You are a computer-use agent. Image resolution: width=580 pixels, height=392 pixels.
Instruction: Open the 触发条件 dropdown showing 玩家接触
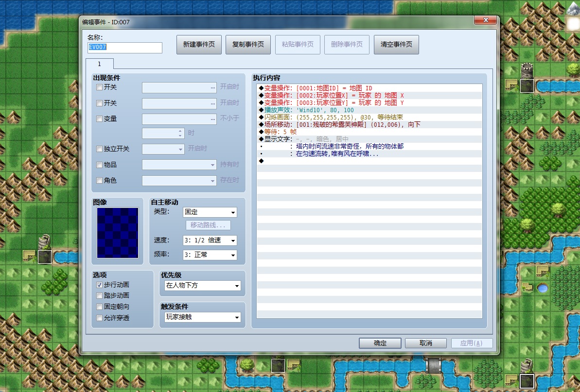coord(203,317)
